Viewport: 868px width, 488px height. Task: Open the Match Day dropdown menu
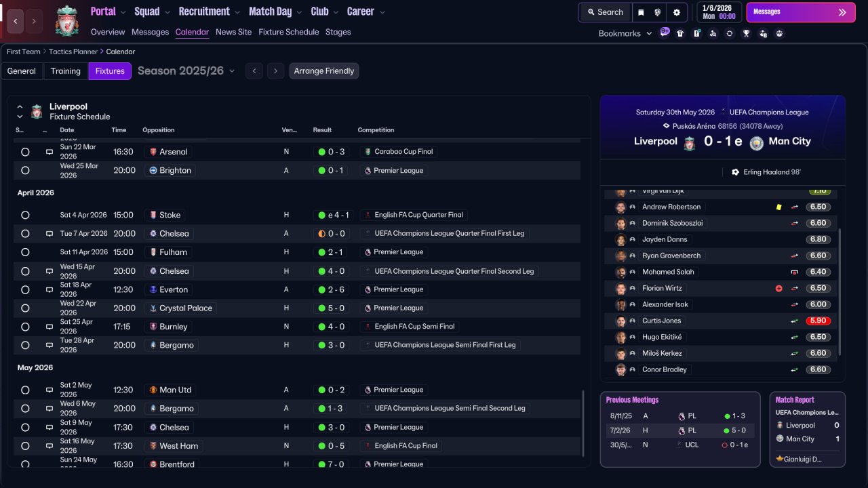coord(276,12)
